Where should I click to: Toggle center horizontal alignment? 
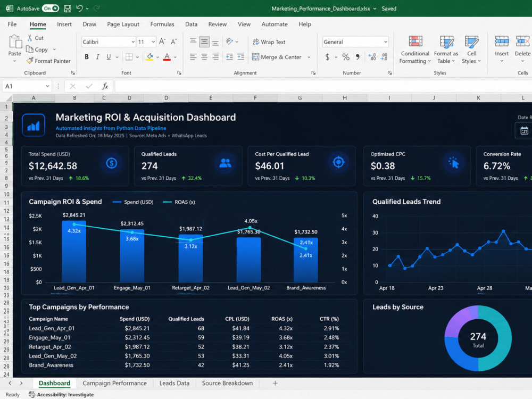[x=204, y=57]
